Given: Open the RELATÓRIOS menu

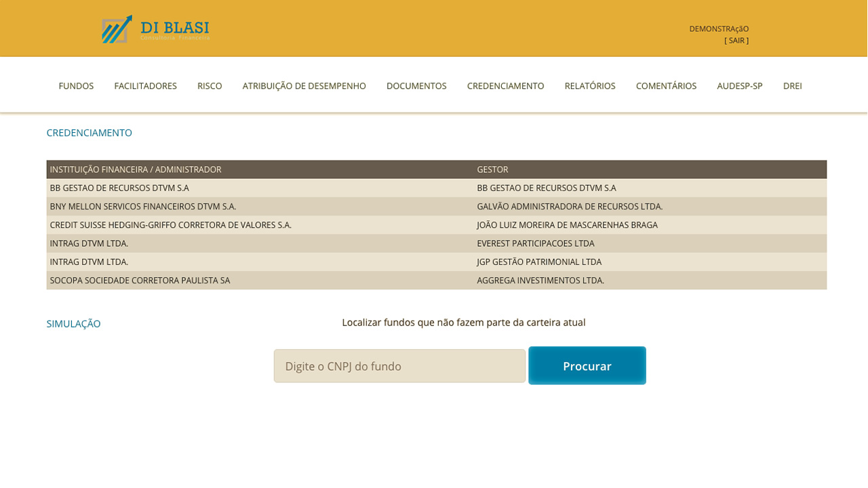Looking at the screenshot, I should [x=590, y=86].
